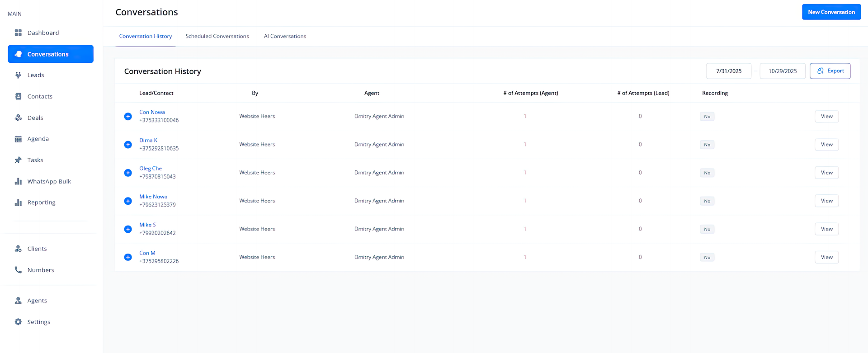Click the # of Attempts (Agent) header

tap(531, 93)
